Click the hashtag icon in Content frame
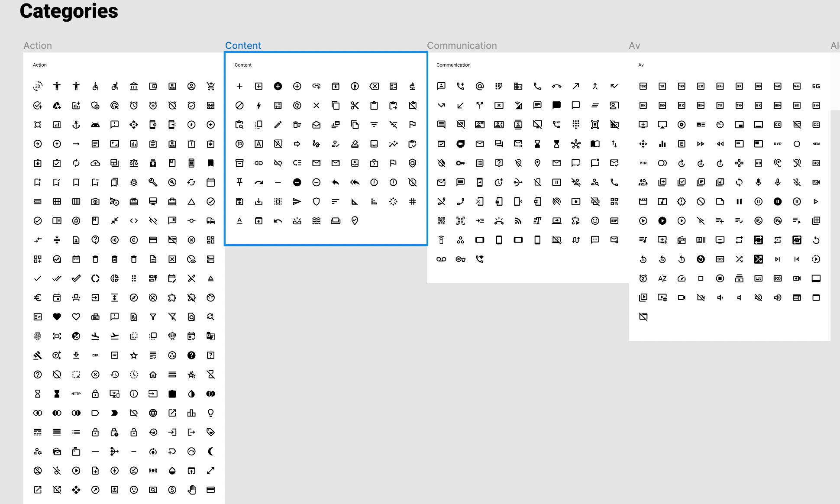Image resolution: width=840 pixels, height=504 pixels. 412,201
